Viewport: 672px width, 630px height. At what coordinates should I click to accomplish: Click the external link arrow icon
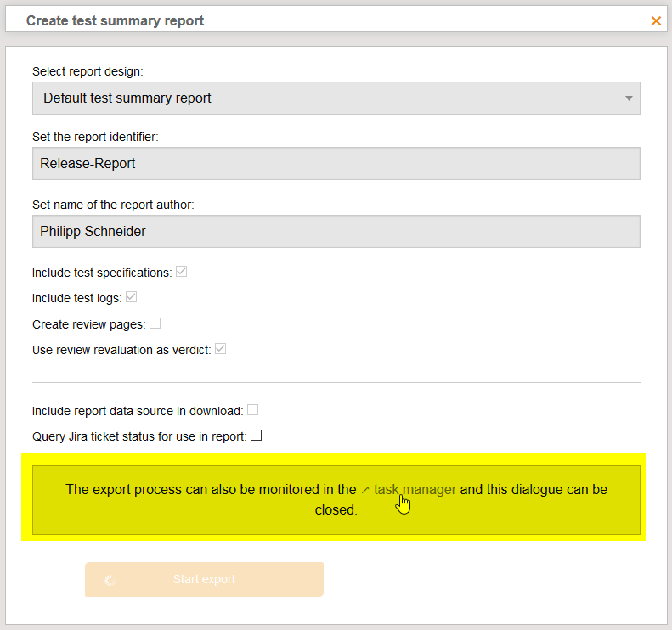365,490
